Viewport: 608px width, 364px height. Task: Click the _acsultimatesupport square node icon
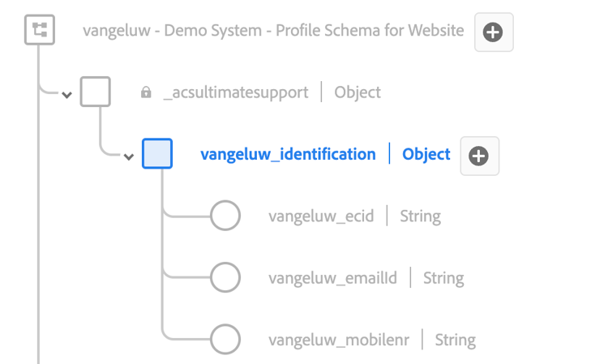click(x=96, y=92)
